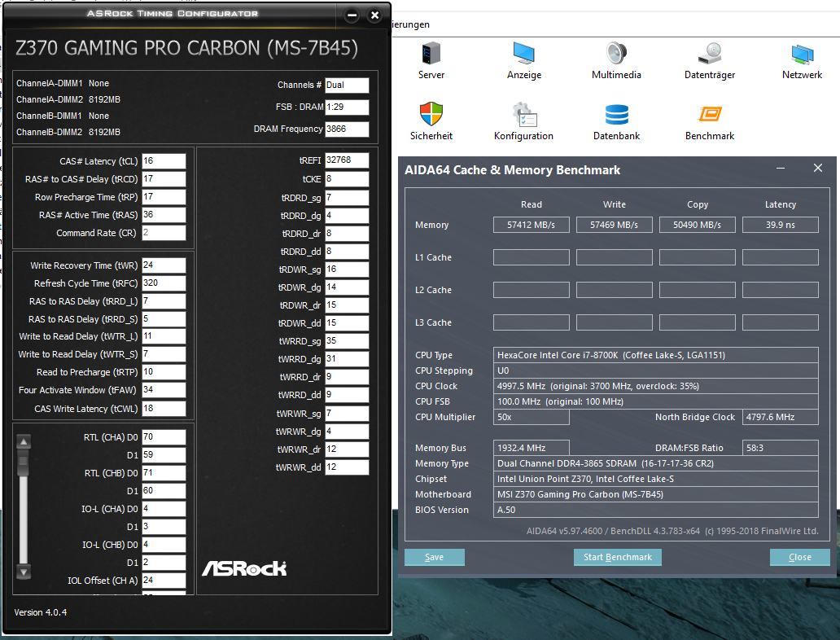
Task: Click the CAS# Latency (tCL) field
Action: click(164, 160)
